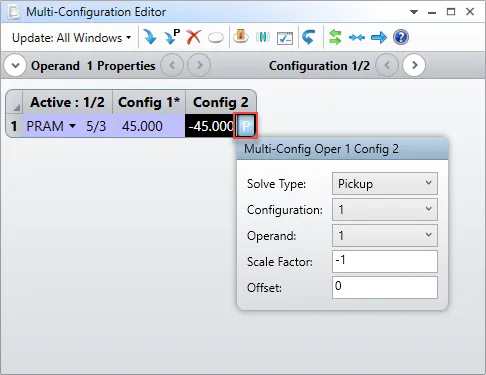Click the white ellipse toolbar icon
This screenshot has height=375, width=486.
pos(216,38)
